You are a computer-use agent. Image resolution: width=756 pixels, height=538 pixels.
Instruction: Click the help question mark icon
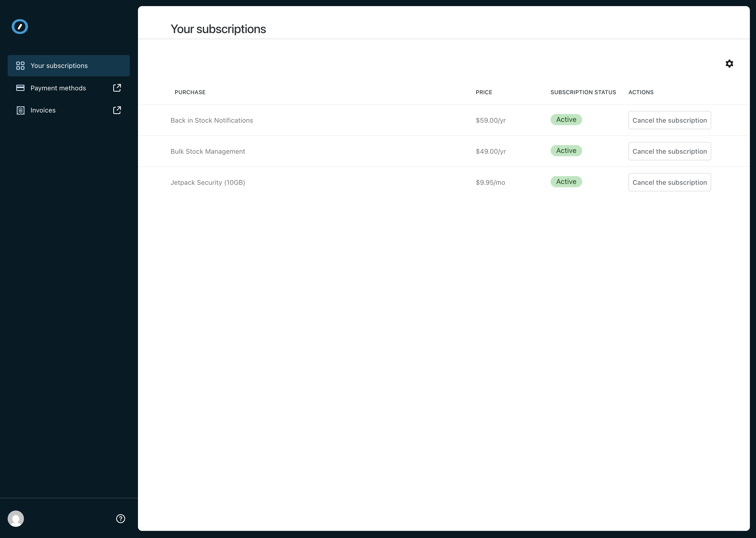coord(121,518)
